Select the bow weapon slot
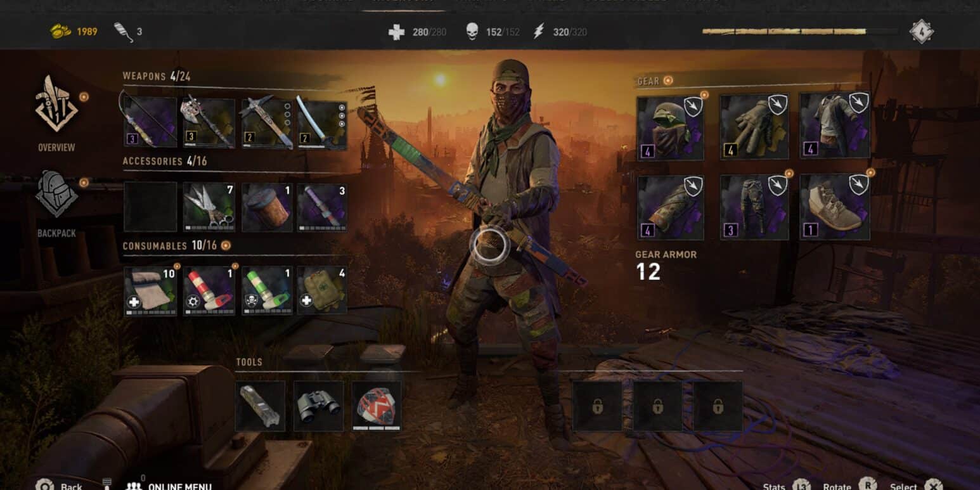This screenshot has height=490, width=980. (150, 122)
